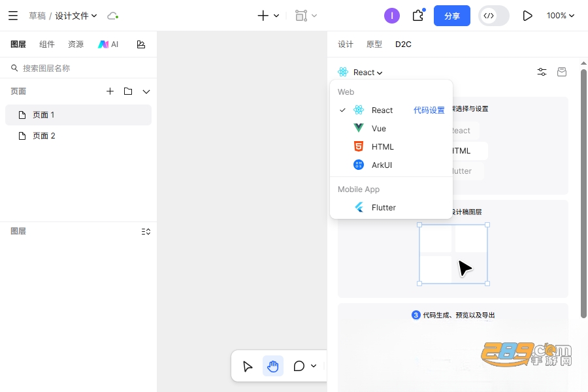
Task: Switch to the 资源 resources tab
Action: pos(76,44)
